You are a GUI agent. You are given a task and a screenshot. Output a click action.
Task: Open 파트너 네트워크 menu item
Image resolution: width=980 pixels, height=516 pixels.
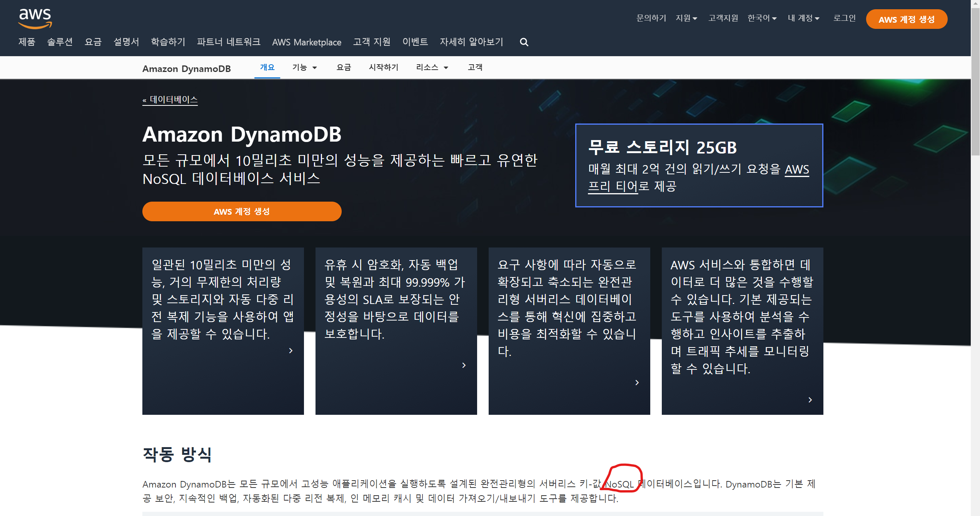coord(229,42)
